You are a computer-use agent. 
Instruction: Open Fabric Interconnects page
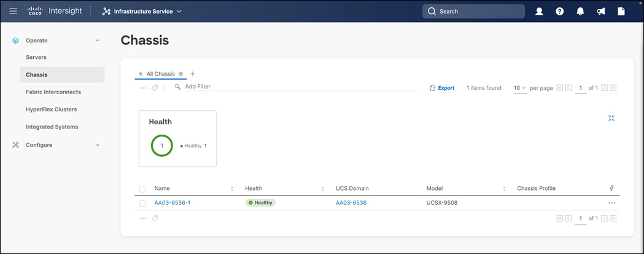[x=53, y=92]
